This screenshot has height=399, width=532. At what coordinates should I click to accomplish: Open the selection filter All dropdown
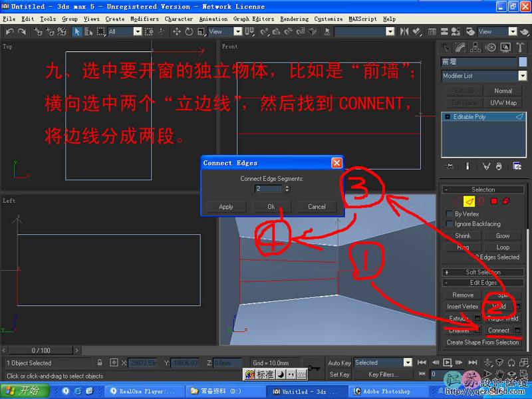pyautogui.click(x=125, y=32)
